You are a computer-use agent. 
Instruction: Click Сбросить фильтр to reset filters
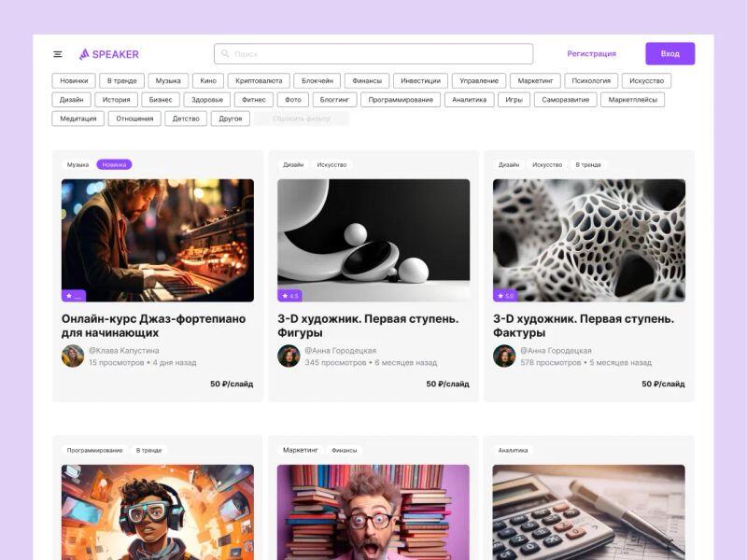pos(301,119)
